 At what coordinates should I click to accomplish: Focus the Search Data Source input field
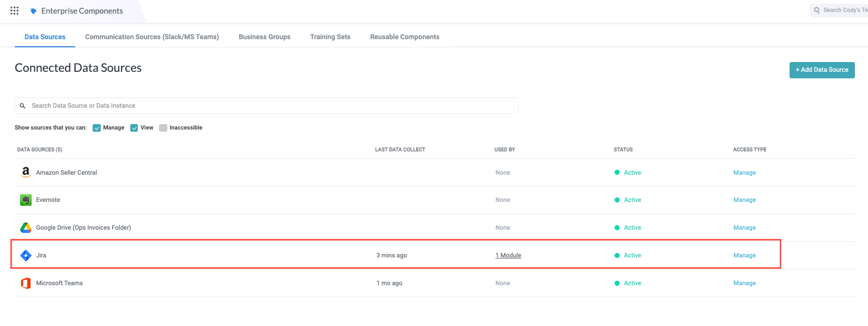tap(272, 106)
